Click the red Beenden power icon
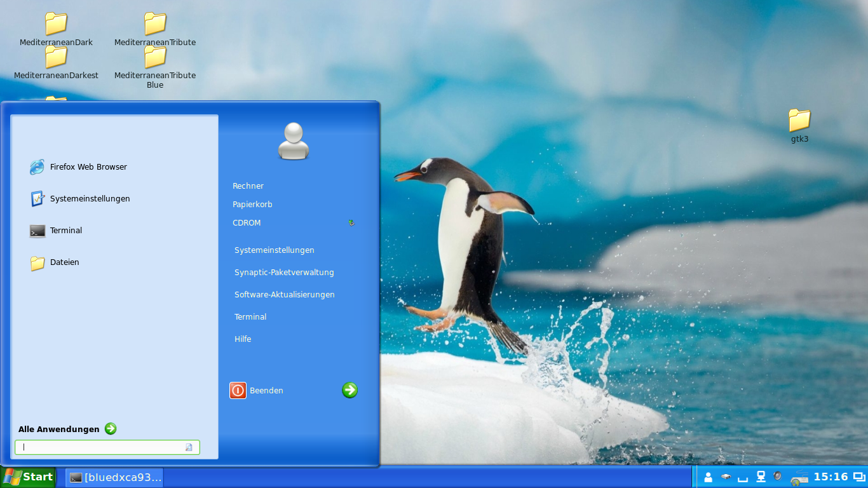Viewport: 868px width, 488px height. coord(238,390)
